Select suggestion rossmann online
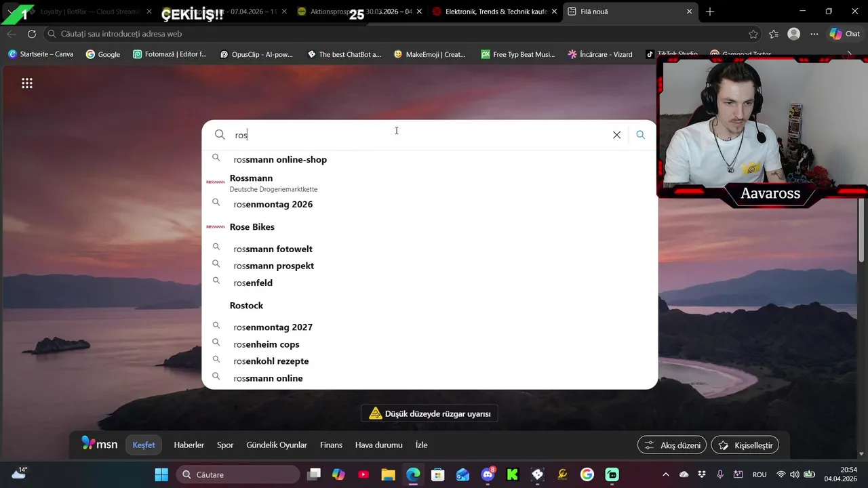 pos(430,378)
